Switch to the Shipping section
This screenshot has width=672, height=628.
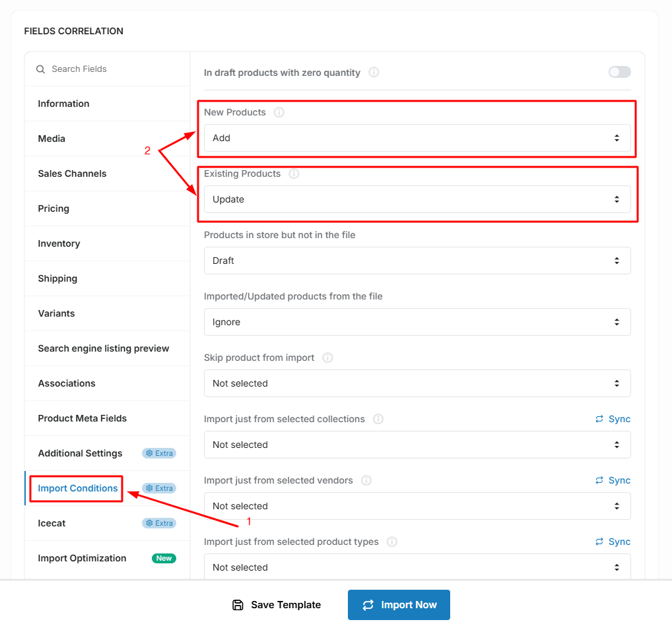click(107, 278)
